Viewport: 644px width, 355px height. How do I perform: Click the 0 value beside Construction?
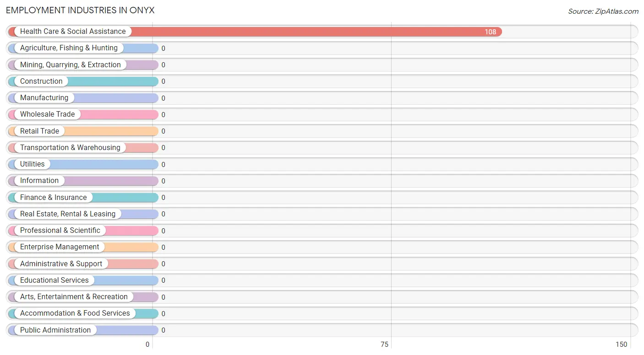tap(163, 81)
